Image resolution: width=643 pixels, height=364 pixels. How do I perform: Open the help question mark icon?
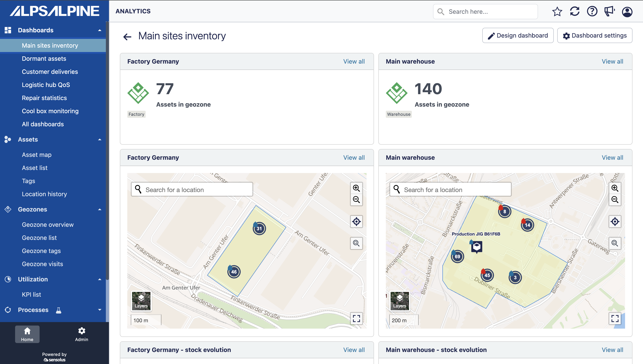click(592, 12)
